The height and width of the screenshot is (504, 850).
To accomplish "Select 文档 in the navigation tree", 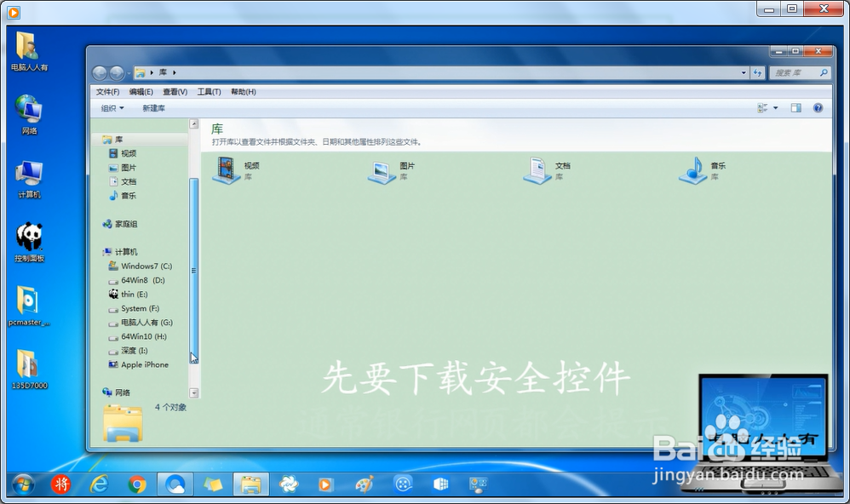I will point(123,181).
